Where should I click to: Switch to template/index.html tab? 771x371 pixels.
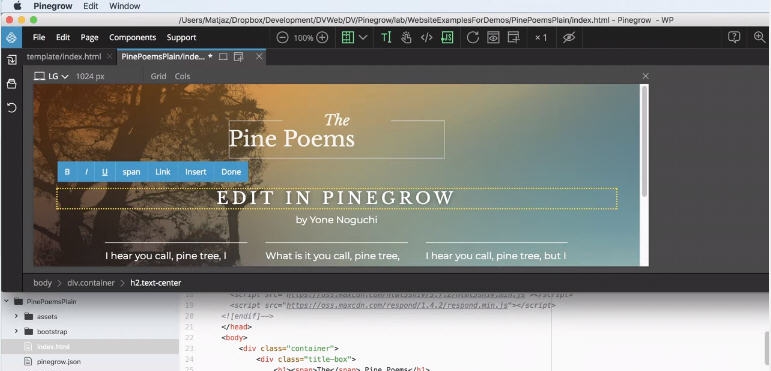[64, 57]
